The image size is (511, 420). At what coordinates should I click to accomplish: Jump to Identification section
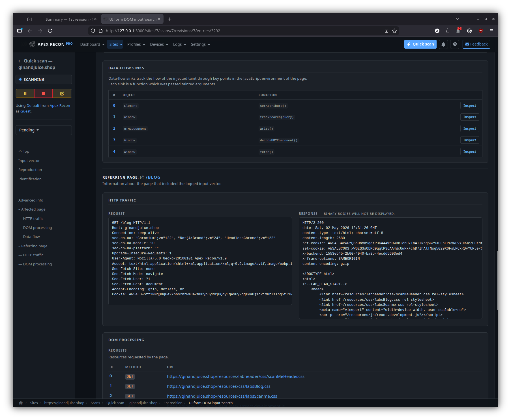point(30,179)
